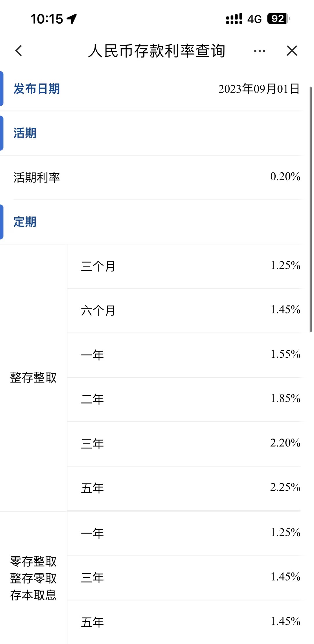Tap the date 2023年09月01日

[x=259, y=89]
